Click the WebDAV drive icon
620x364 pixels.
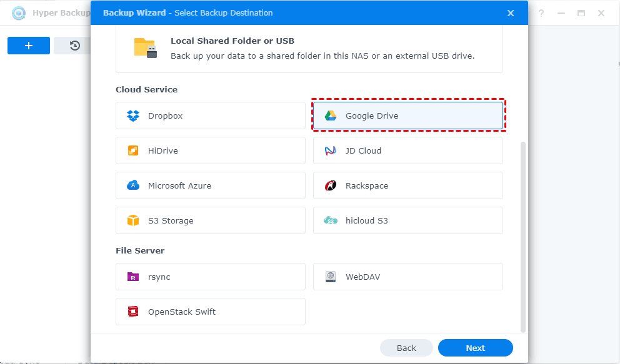coord(331,277)
